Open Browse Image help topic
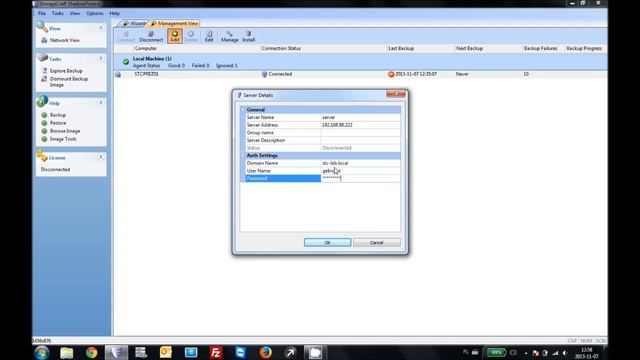Image resolution: width=640 pixels, height=360 pixels. pyautogui.click(x=65, y=131)
